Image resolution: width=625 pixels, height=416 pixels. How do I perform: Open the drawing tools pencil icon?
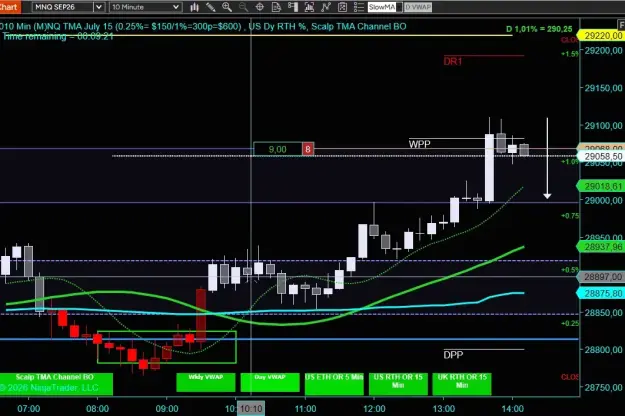click(211, 7)
